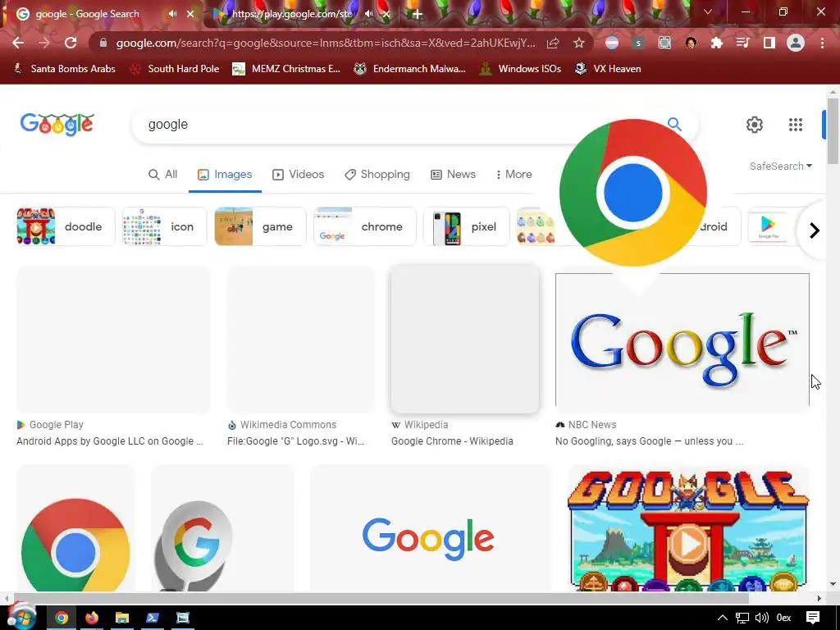Click the screenshot capture extension icon

tap(664, 43)
